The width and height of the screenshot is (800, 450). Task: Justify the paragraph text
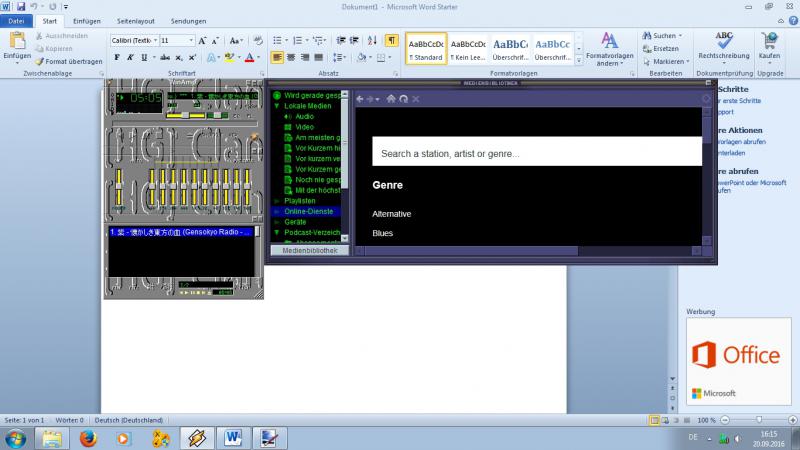point(318,57)
